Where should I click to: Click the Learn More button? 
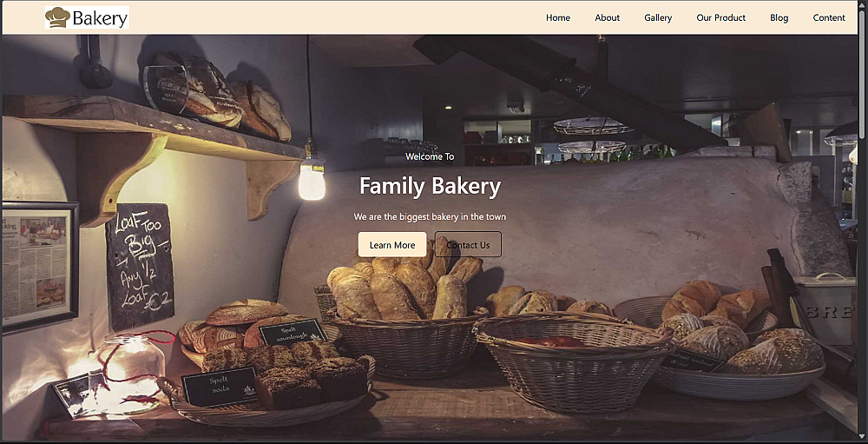(x=392, y=244)
